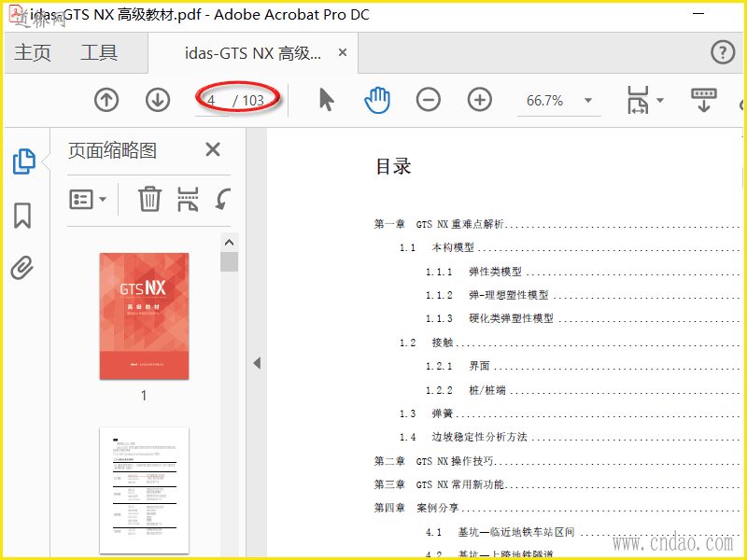
Task: Open the bookmarks sidebar icon
Action: pos(22,216)
